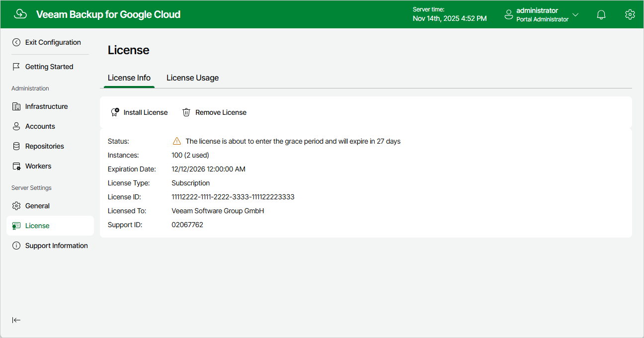Click the Support ID: field label
The width and height of the screenshot is (644, 338).
point(125,225)
